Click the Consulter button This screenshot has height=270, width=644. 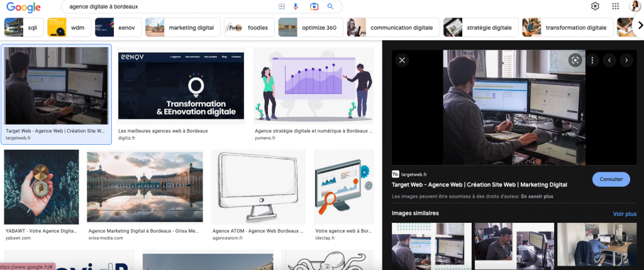point(611,179)
